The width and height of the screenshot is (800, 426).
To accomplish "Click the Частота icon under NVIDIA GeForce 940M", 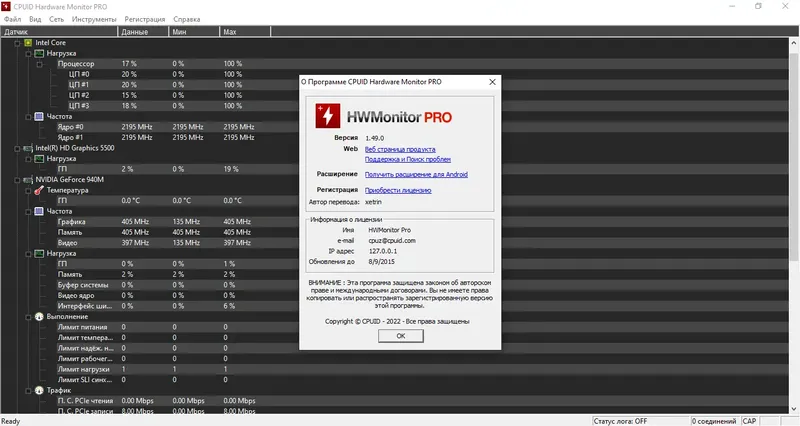I will click(39, 211).
